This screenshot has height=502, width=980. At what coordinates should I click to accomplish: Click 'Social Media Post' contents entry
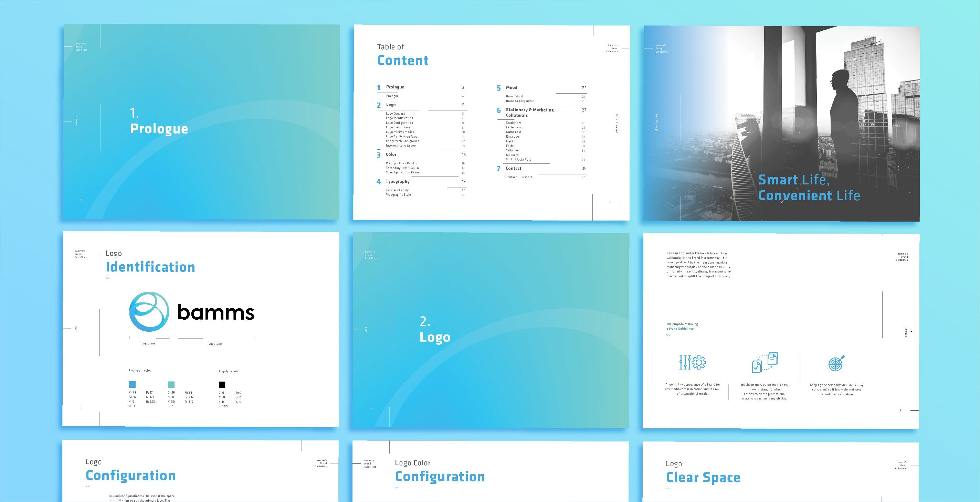pos(518,159)
